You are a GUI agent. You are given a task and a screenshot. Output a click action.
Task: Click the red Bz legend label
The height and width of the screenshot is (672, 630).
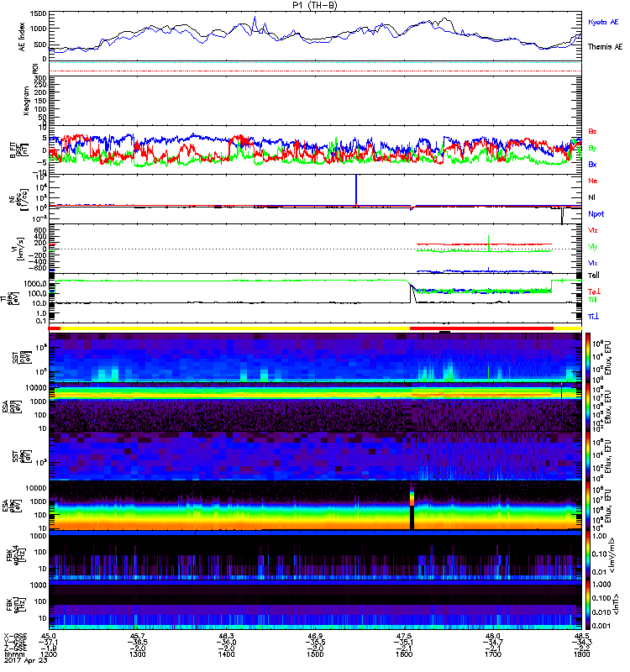click(592, 131)
